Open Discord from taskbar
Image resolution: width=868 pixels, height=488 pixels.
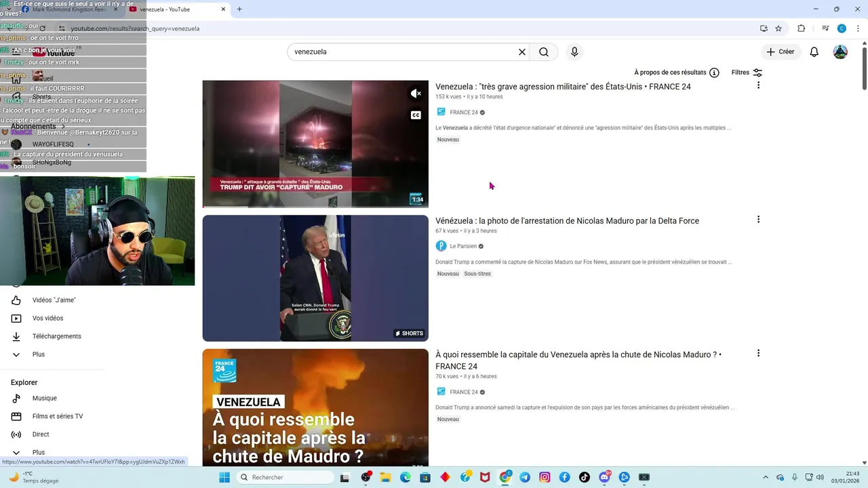tap(605, 477)
